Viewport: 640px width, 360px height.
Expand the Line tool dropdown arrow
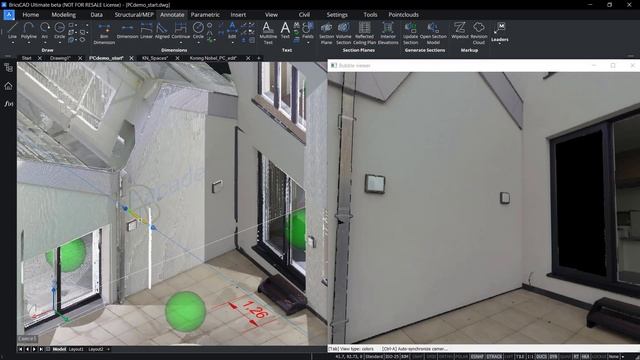pyautogui.click(x=12, y=42)
